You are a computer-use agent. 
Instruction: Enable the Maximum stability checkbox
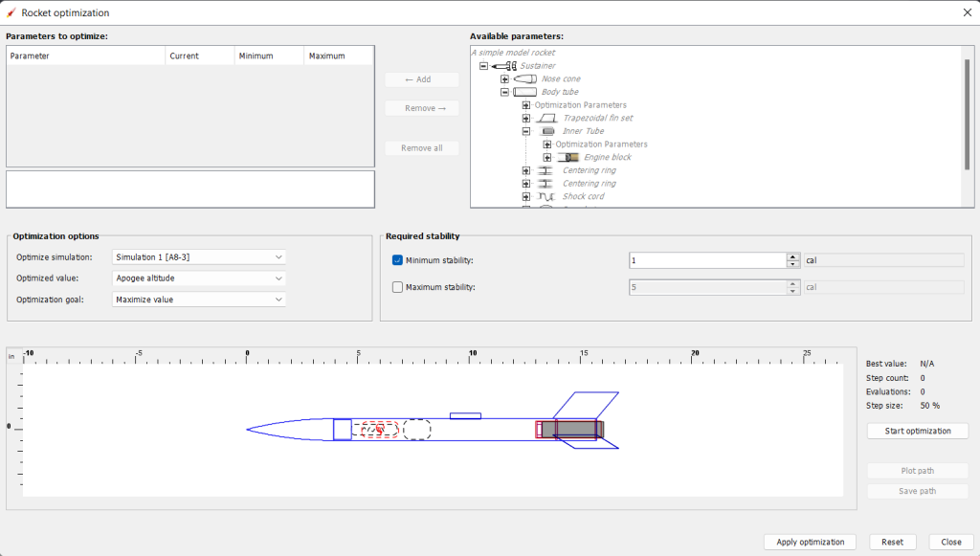click(398, 287)
